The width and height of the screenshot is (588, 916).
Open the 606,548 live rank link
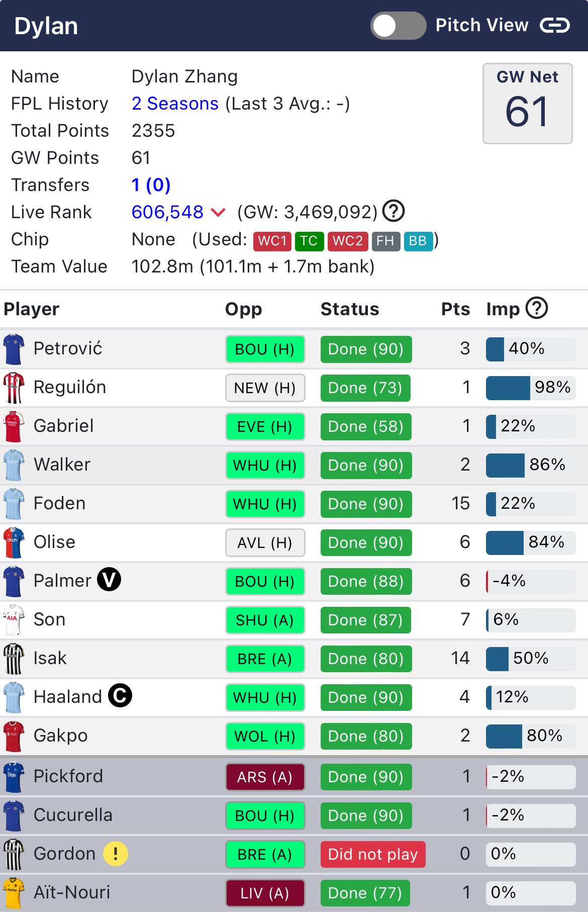point(167,212)
